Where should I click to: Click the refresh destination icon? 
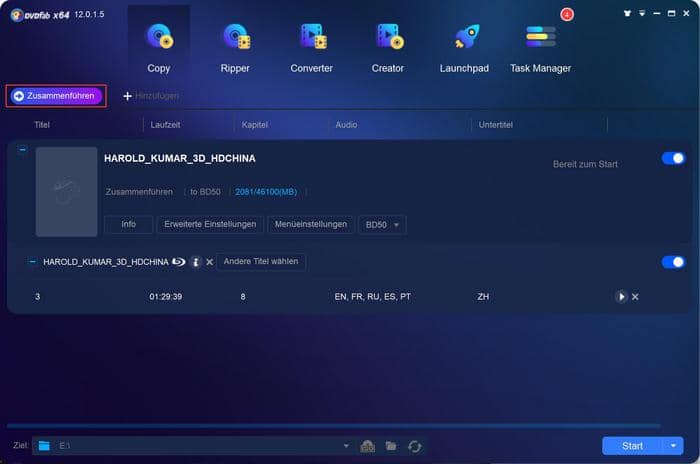pos(415,446)
